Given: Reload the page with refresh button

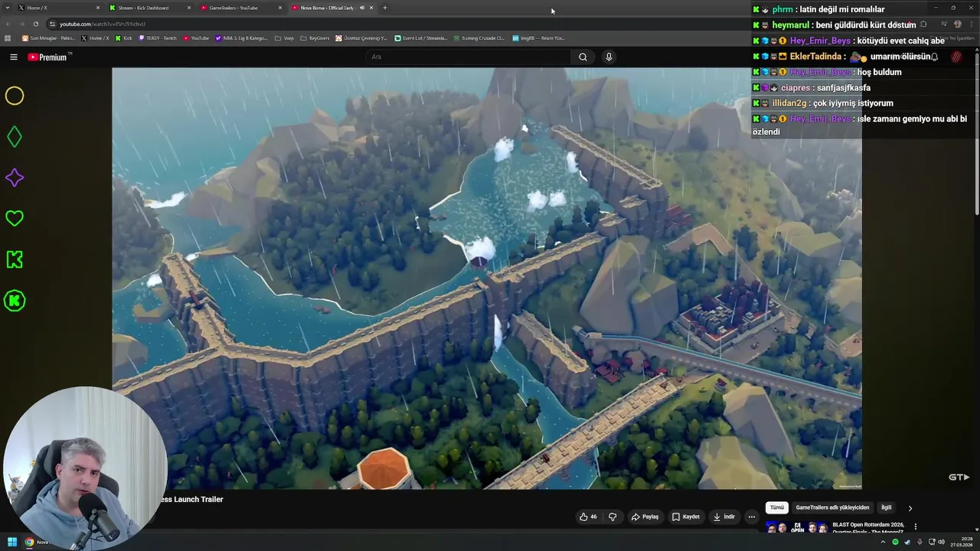Looking at the screenshot, I should (x=35, y=24).
